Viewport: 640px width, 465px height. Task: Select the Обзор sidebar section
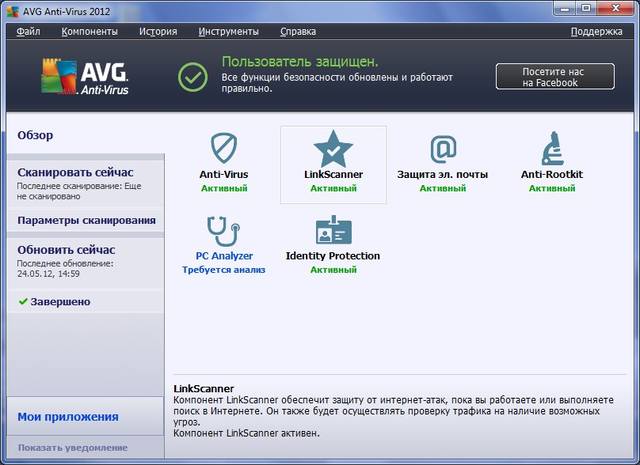pyautogui.click(x=35, y=135)
